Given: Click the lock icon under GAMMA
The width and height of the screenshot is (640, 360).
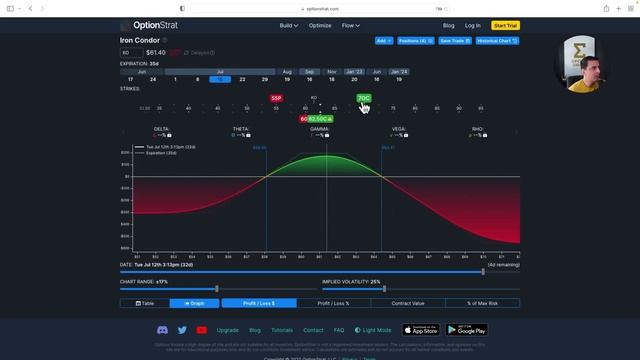Looking at the screenshot, I should click(x=327, y=135).
